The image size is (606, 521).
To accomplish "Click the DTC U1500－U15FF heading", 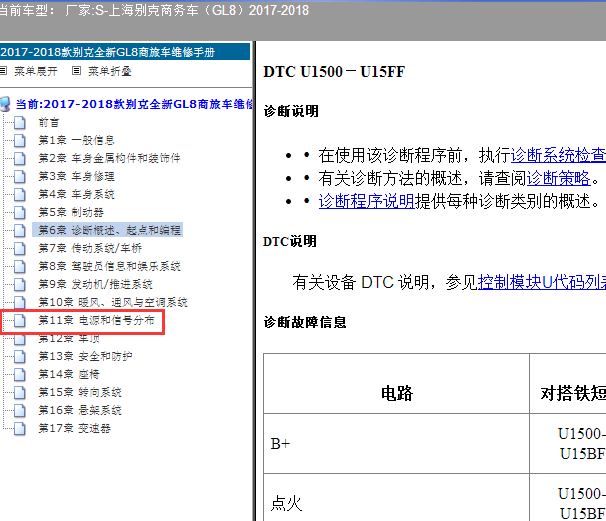I will (334, 72).
